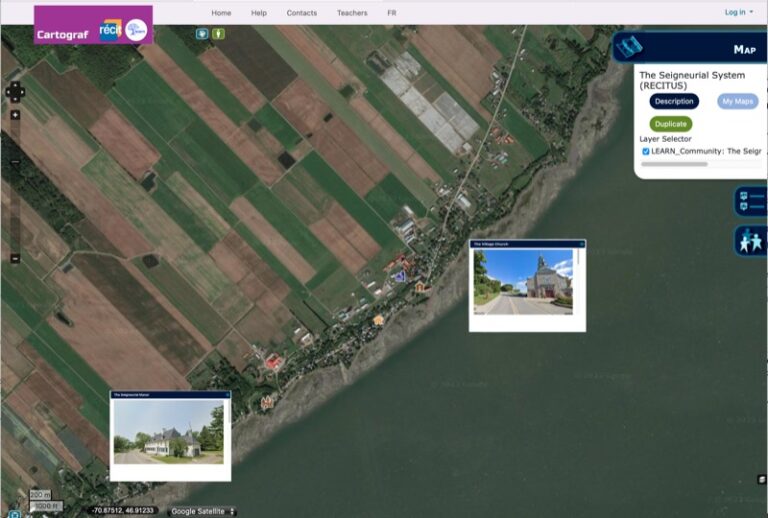Go to the Teachers menu item

[352, 13]
